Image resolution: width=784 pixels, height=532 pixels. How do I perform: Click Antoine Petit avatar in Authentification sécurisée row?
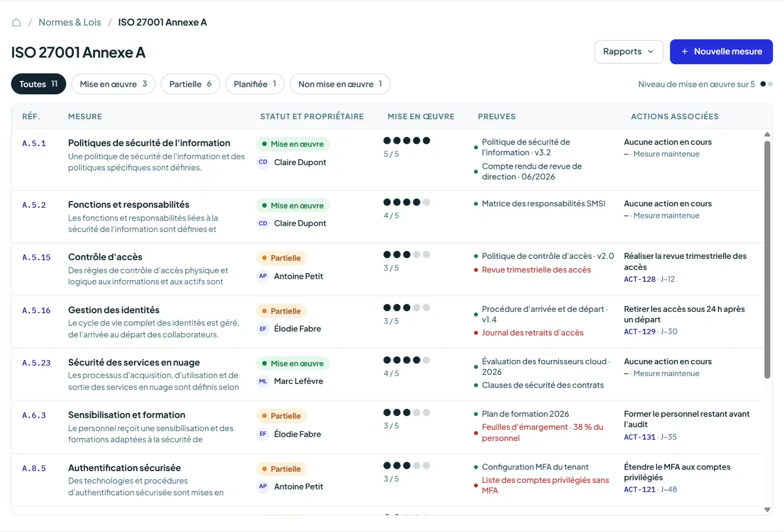point(263,486)
